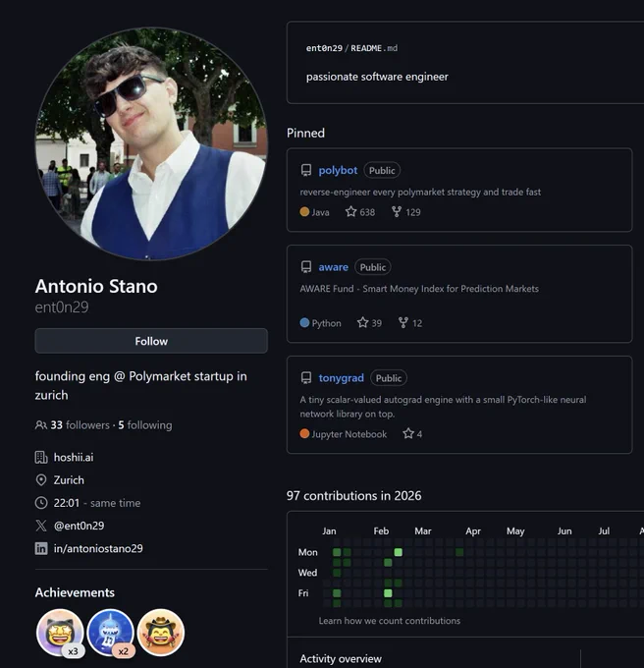Click the followers people icon
644x668 pixels.
(41, 424)
